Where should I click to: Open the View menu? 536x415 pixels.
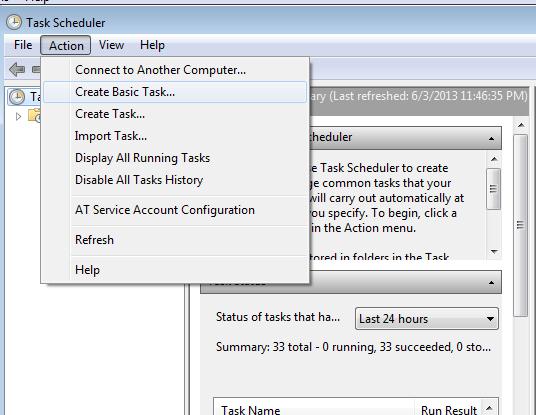tap(111, 45)
